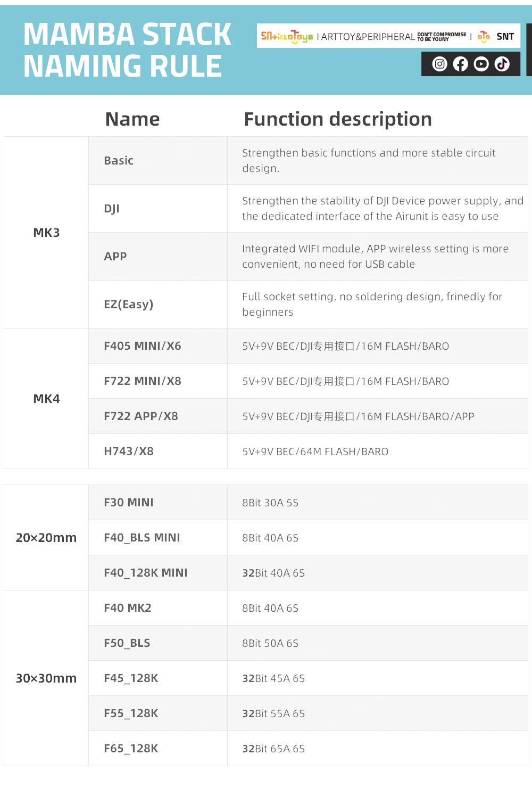
Task: Click the TikTok icon
Action: pyautogui.click(x=502, y=64)
